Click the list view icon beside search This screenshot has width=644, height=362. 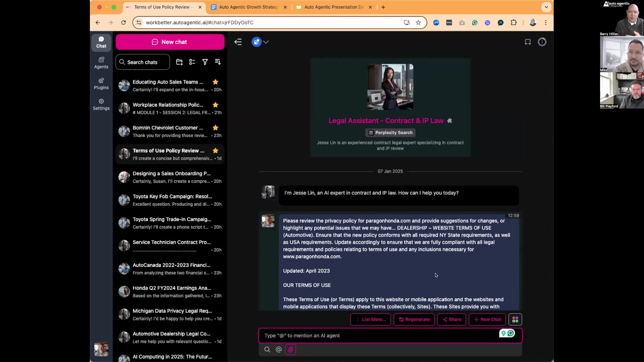[x=192, y=62]
